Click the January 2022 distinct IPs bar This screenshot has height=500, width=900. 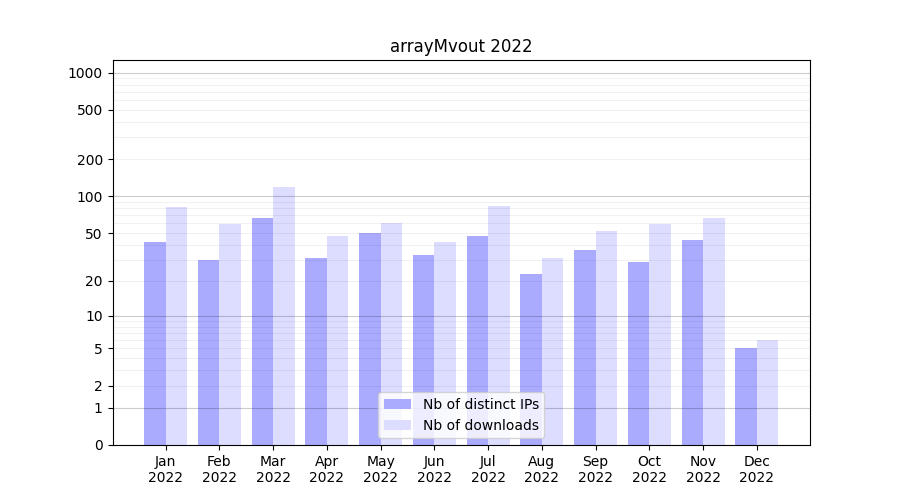155,342
